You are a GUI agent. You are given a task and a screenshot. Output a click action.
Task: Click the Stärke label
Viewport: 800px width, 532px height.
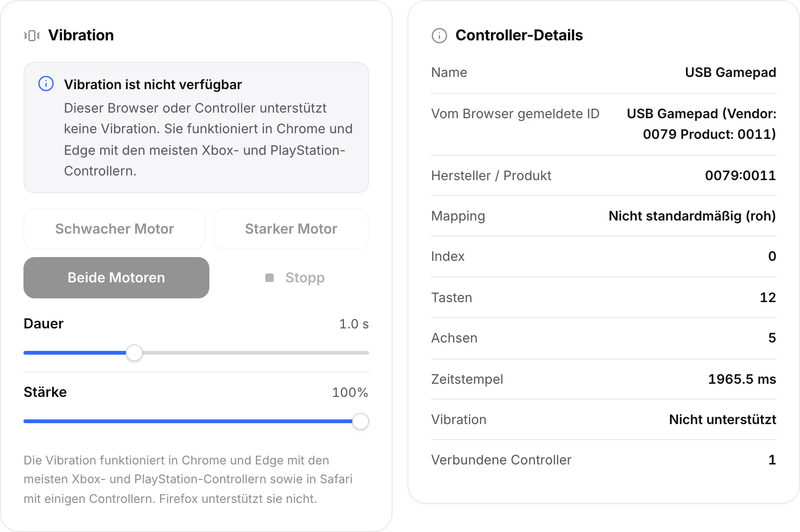click(x=45, y=392)
